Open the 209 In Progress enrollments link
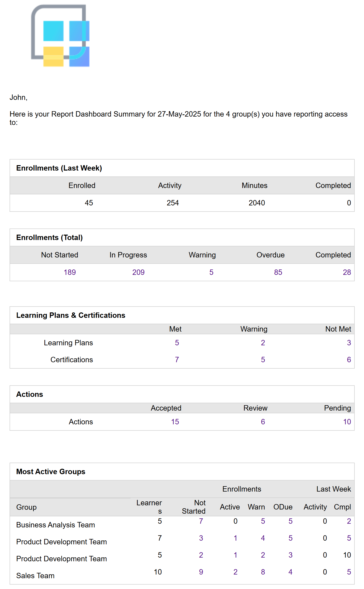Viewport: 364px width, 589px height. coord(138,272)
